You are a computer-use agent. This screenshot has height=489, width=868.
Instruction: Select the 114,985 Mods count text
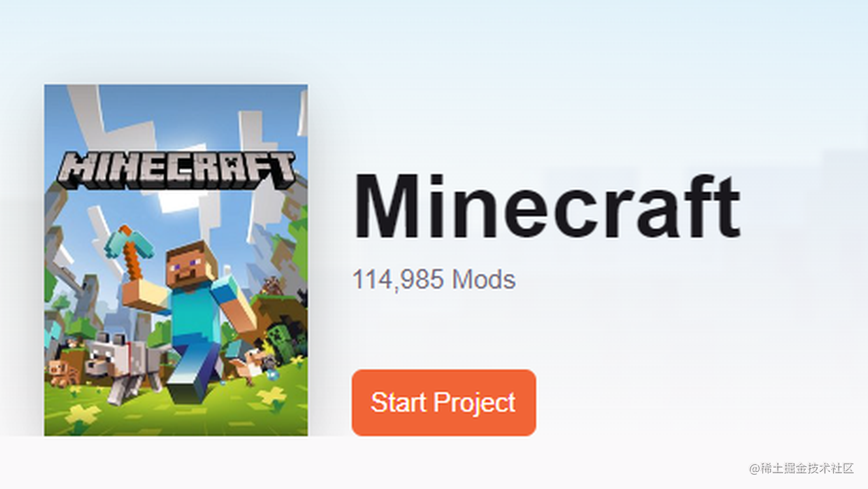tap(434, 280)
